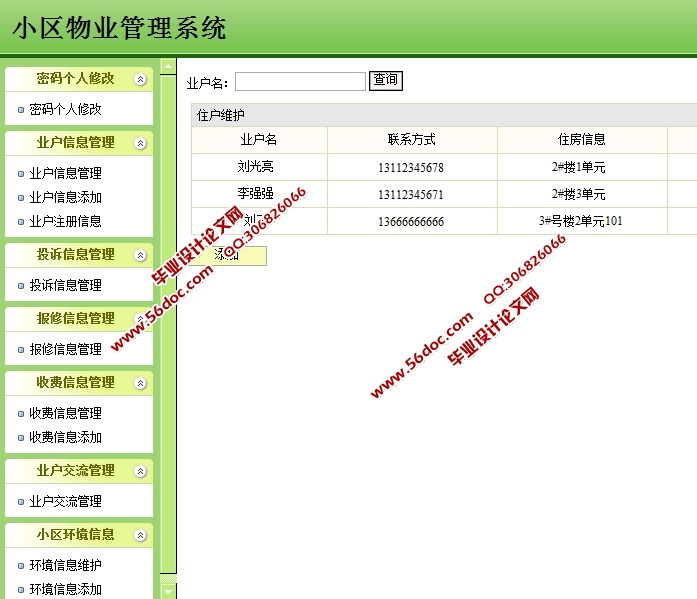Focus the 业户名 search input field

click(300, 81)
